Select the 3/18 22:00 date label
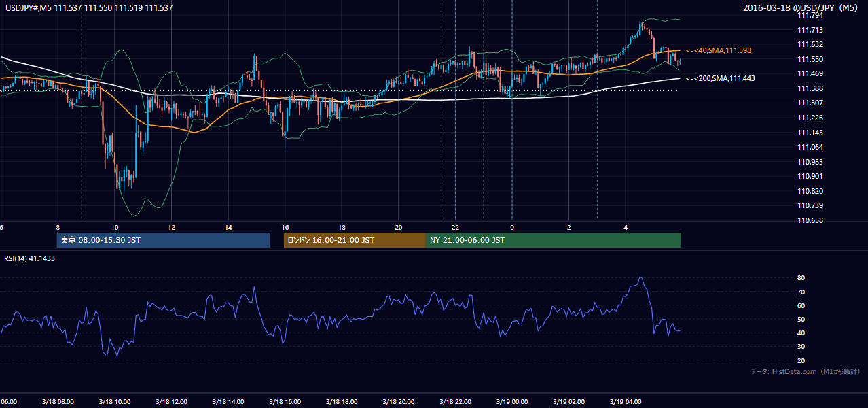The width and height of the screenshot is (868, 408). point(455,402)
